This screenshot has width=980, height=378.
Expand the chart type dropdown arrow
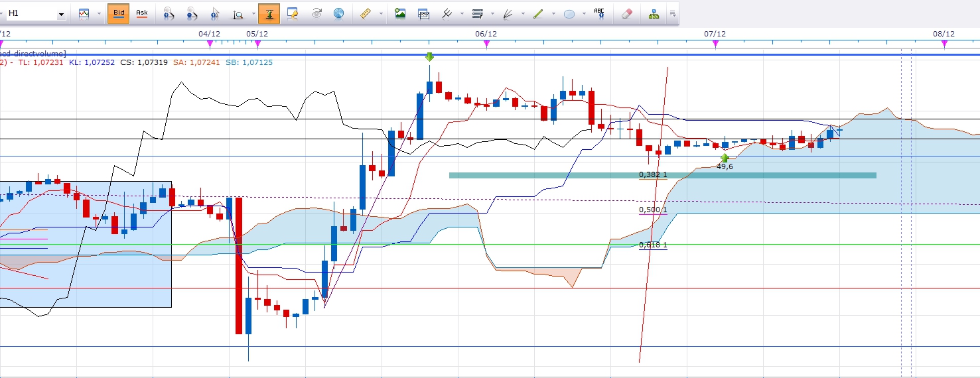(99, 14)
